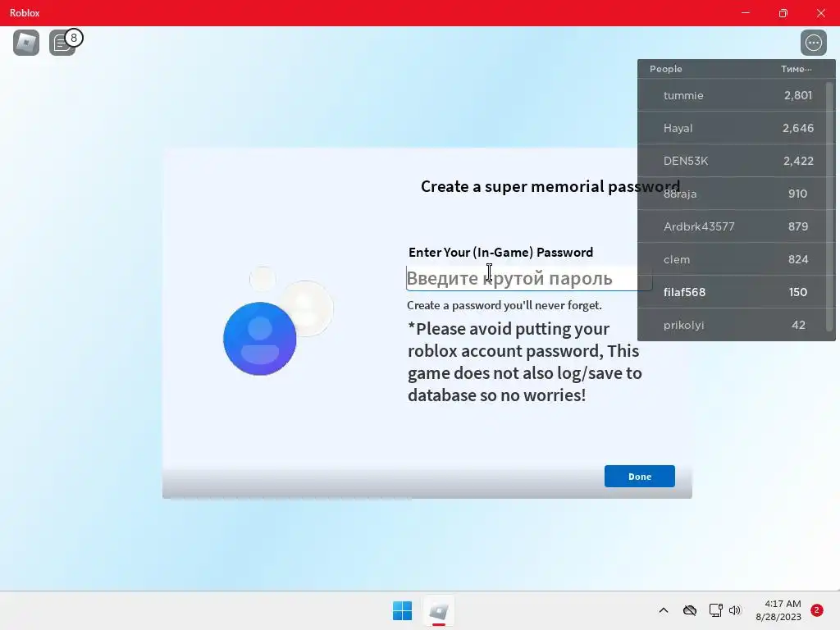This screenshot has width=840, height=630.
Task: Click the cloud sync off tray icon
Action: click(689, 610)
